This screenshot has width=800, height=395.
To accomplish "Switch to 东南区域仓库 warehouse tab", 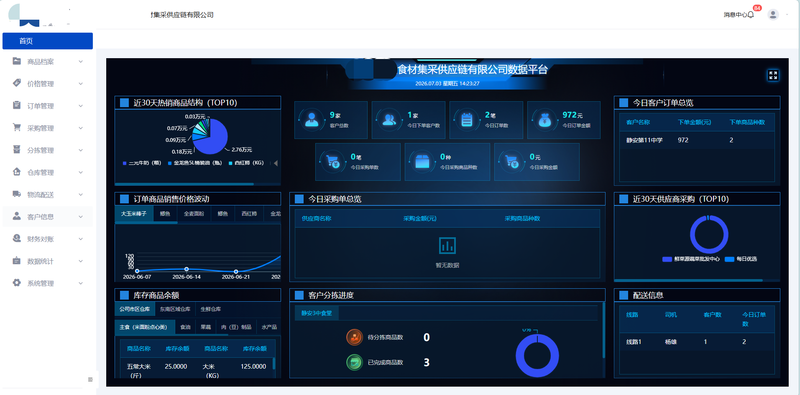I will 175,309.
